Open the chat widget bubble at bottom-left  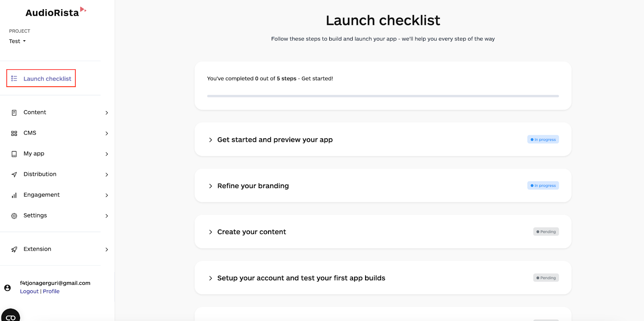coord(10,316)
